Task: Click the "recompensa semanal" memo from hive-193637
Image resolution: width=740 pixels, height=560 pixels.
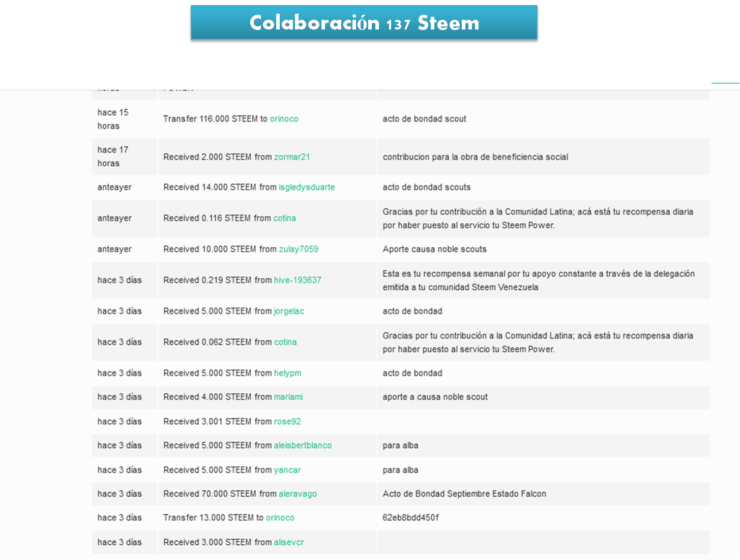Action: 539,281
